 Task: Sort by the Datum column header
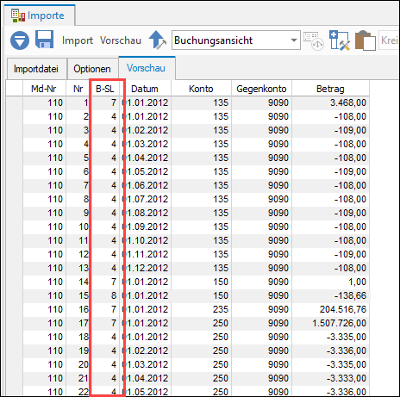[x=145, y=89]
